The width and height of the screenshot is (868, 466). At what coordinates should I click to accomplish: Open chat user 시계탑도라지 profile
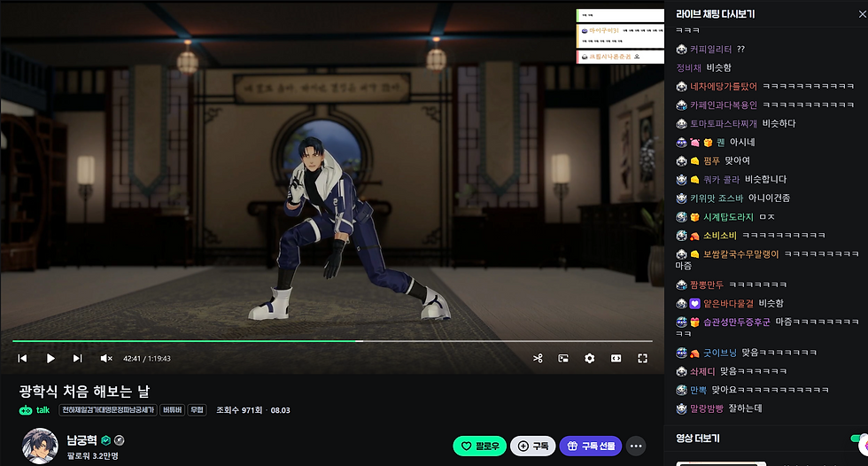[728, 217]
